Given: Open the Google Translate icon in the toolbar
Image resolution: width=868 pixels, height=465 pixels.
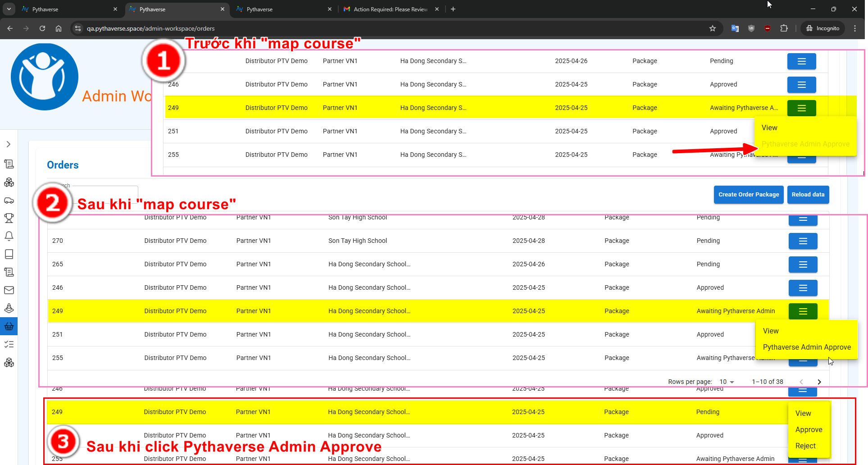Looking at the screenshot, I should click(735, 28).
